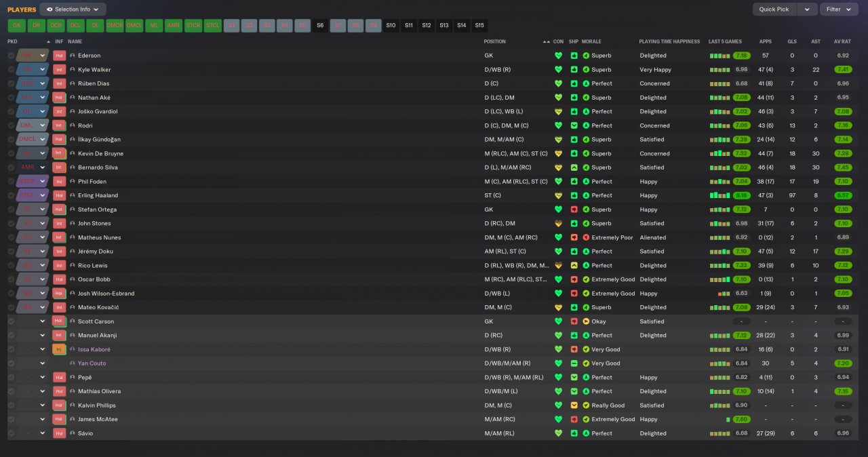Toggle the pick checkmark for Manuel Akanji
868x457 pixels.
point(11,335)
